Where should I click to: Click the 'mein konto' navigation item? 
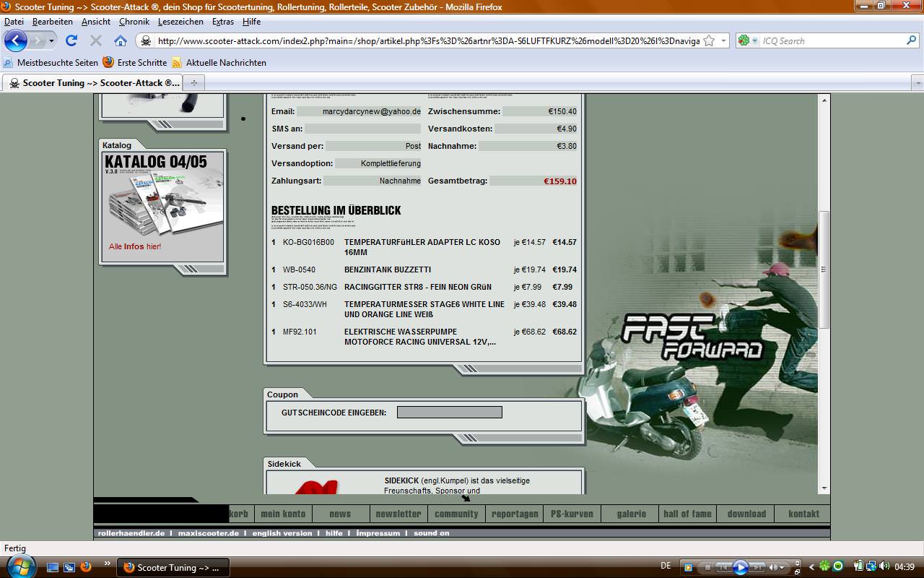click(283, 514)
